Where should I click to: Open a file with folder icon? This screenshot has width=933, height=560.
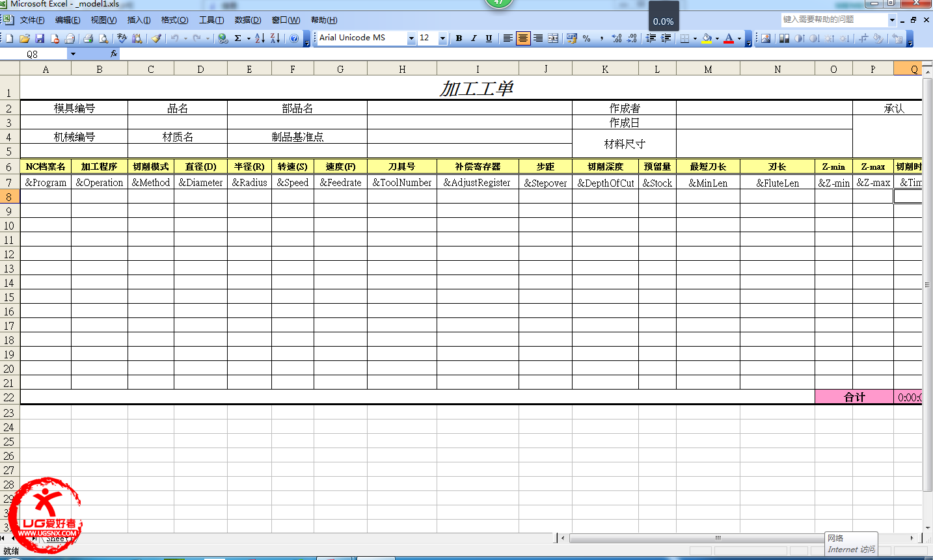pos(25,38)
